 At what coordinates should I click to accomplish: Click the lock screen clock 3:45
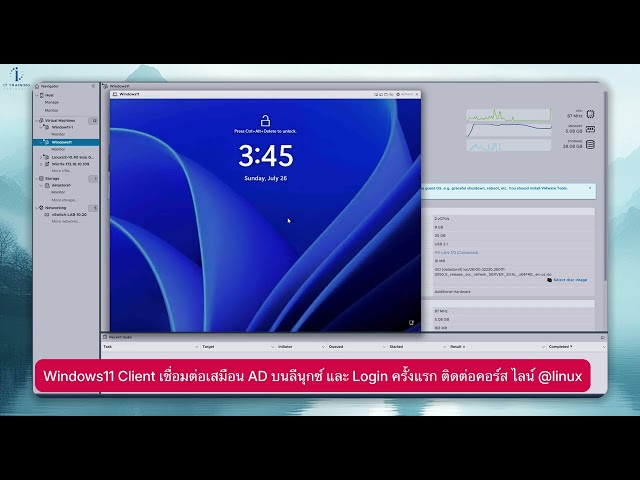tap(266, 156)
